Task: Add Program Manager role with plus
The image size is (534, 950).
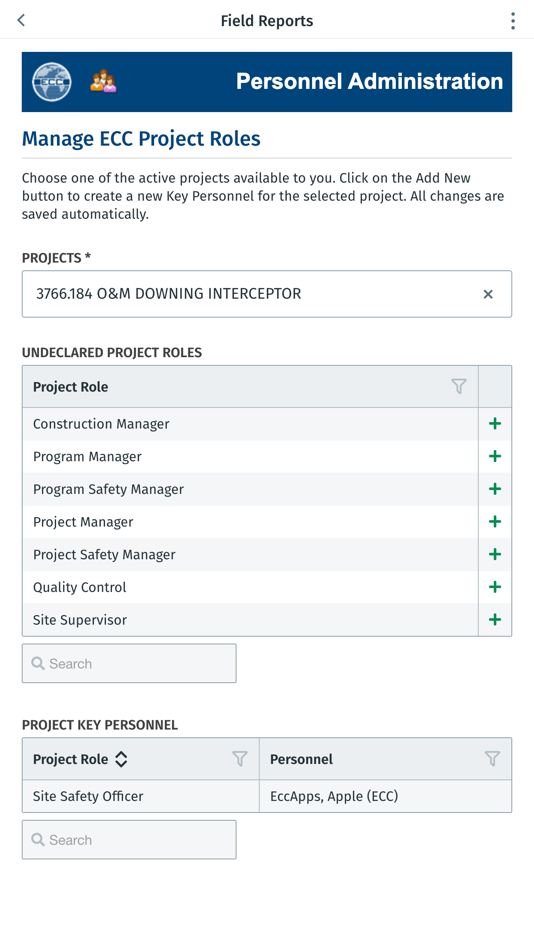Action: point(495,456)
